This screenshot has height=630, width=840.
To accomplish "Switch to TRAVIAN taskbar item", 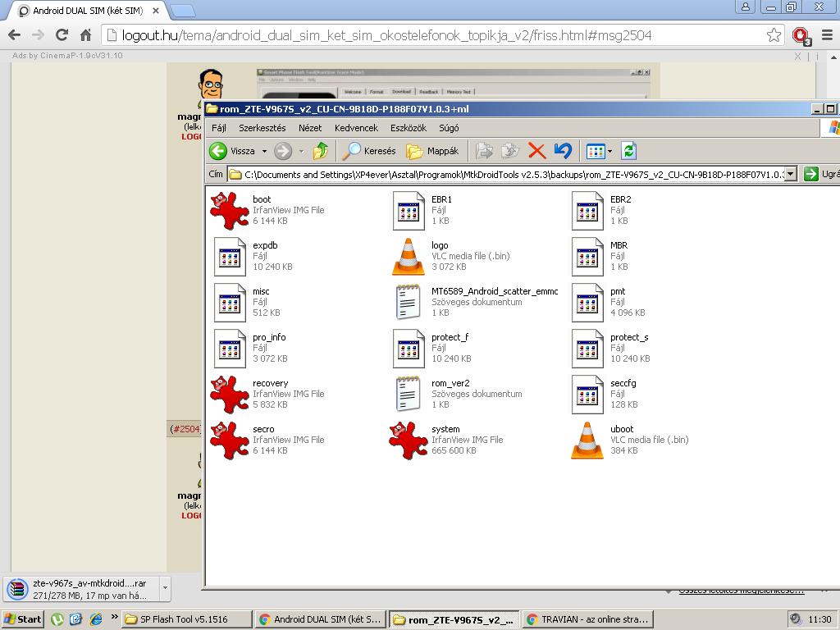I will (x=587, y=619).
